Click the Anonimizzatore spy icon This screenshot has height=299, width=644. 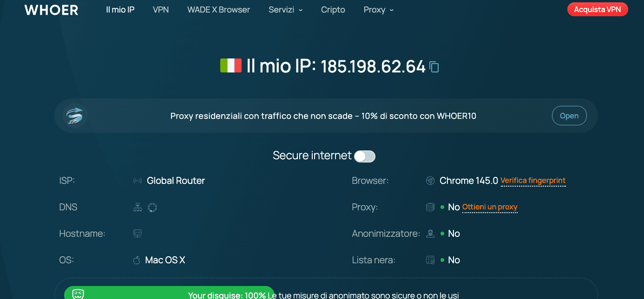tap(430, 234)
